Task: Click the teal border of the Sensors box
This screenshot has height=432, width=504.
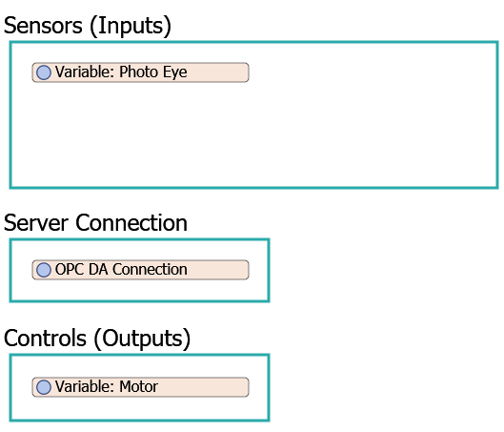Action: [x=254, y=42]
